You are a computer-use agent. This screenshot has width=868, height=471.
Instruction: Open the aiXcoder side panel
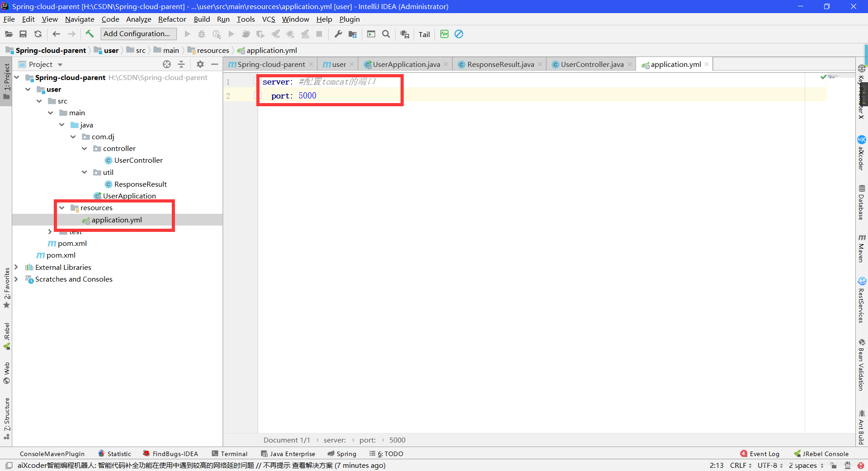(862, 153)
